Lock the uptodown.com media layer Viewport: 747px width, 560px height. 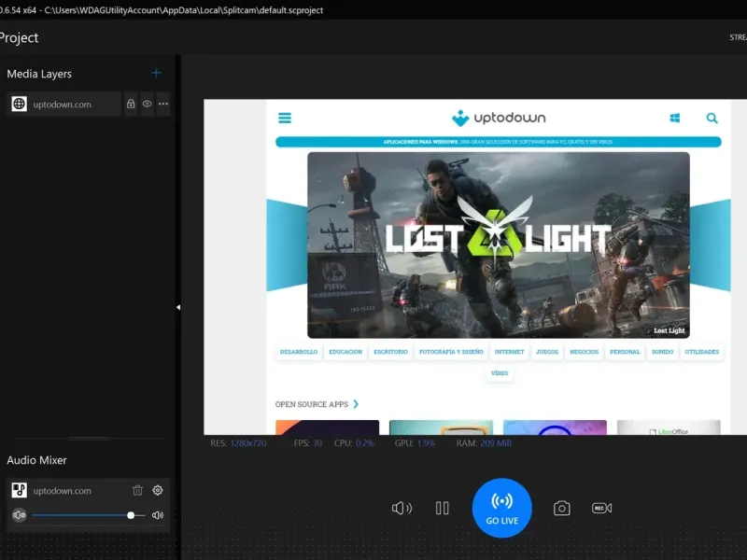(x=131, y=104)
